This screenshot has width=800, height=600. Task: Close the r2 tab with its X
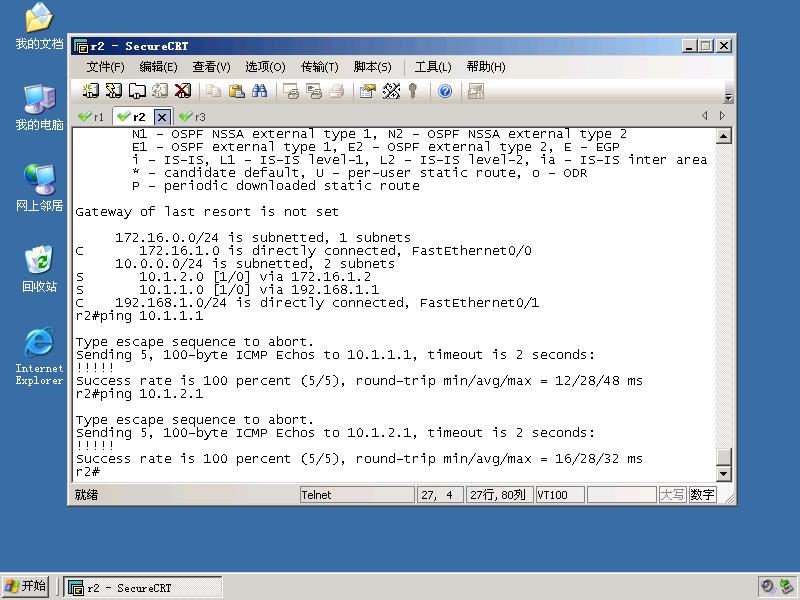coord(162,117)
